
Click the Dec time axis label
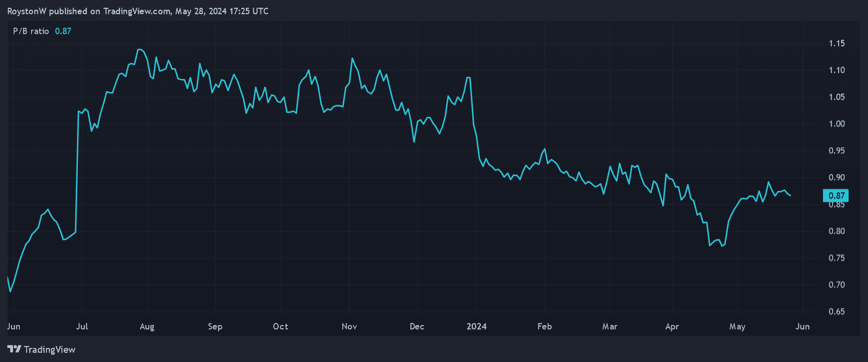(x=417, y=326)
